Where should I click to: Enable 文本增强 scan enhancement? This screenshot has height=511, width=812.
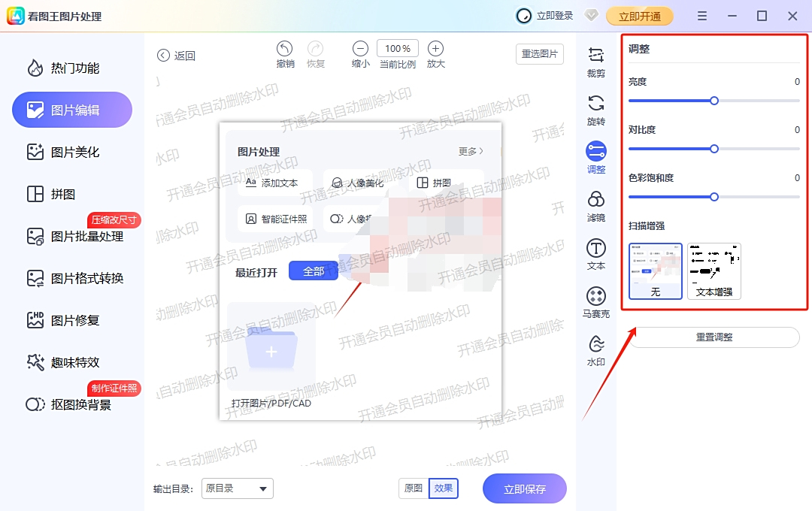pos(714,271)
